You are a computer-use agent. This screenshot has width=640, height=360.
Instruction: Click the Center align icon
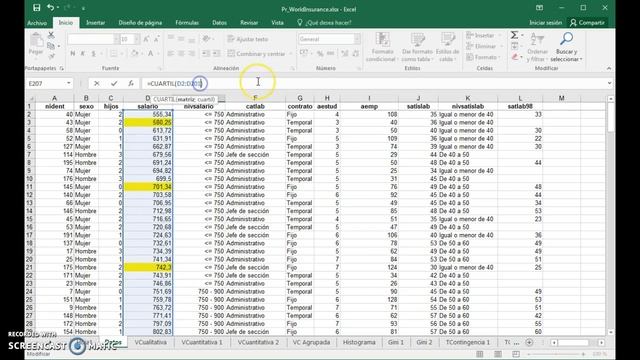(181, 53)
